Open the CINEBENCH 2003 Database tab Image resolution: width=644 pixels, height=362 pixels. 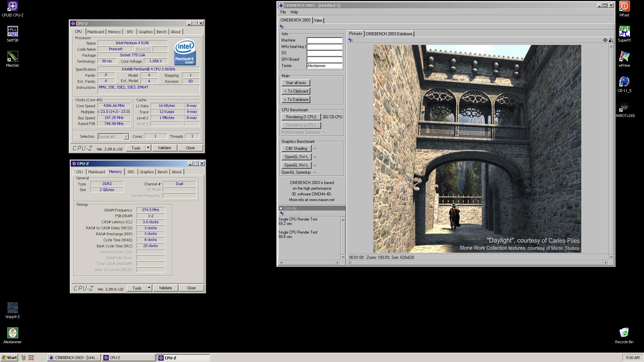coord(389,34)
